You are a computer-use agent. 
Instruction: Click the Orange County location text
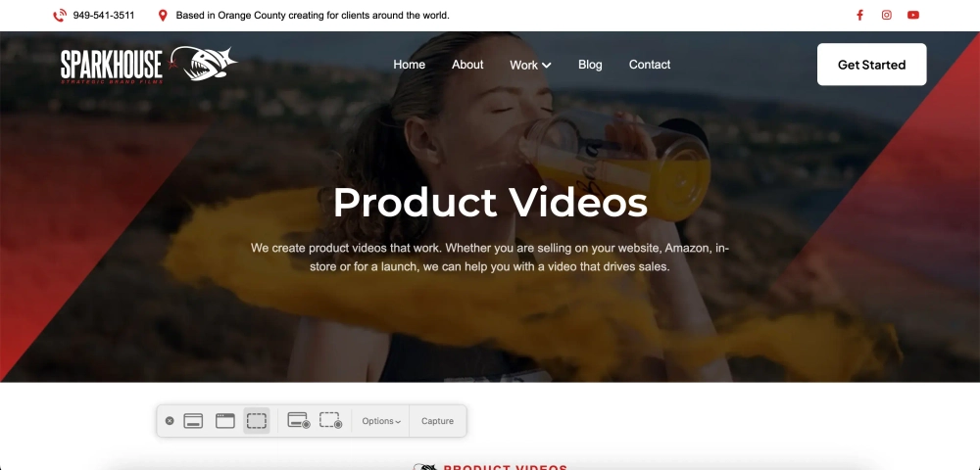click(313, 15)
